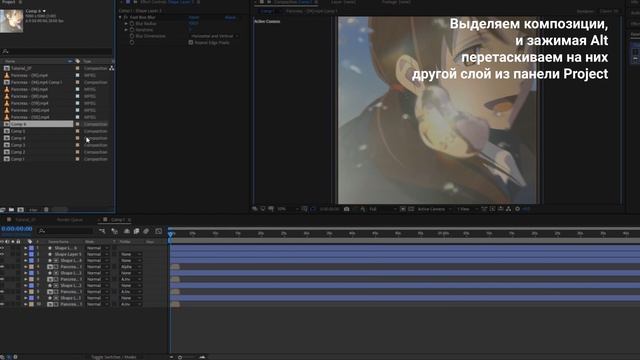Viewport: 640px width, 360px height.
Task: Expand Blur Radius property triangle
Action: click(x=126, y=24)
